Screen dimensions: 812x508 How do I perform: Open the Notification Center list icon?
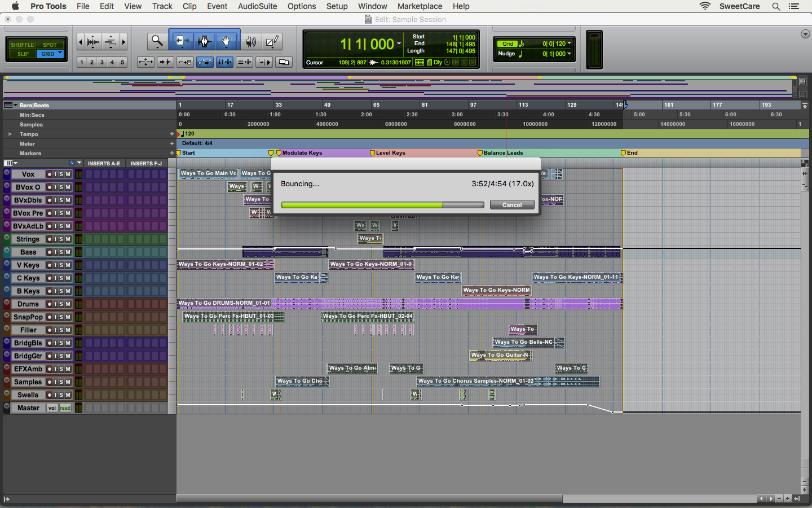tap(794, 6)
